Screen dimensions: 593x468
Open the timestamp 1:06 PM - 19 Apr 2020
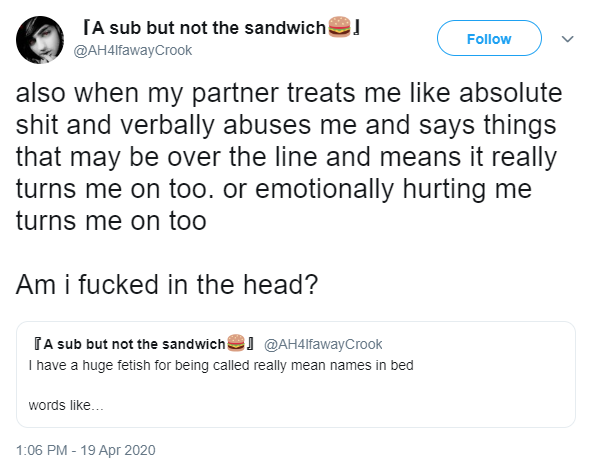(x=86, y=450)
